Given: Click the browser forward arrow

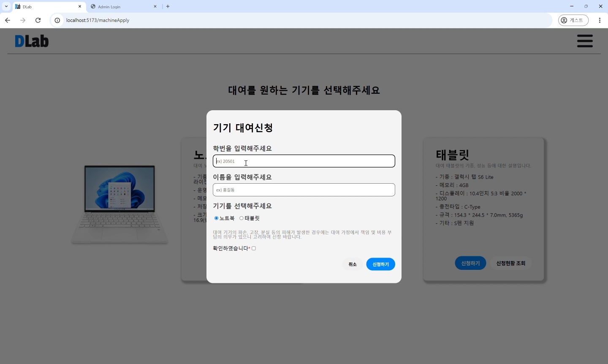Looking at the screenshot, I should (x=23, y=20).
